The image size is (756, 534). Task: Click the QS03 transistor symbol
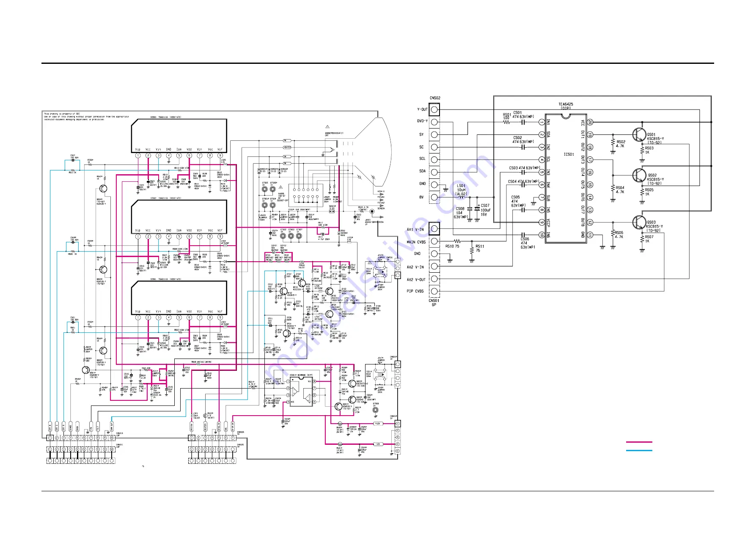[x=638, y=222]
